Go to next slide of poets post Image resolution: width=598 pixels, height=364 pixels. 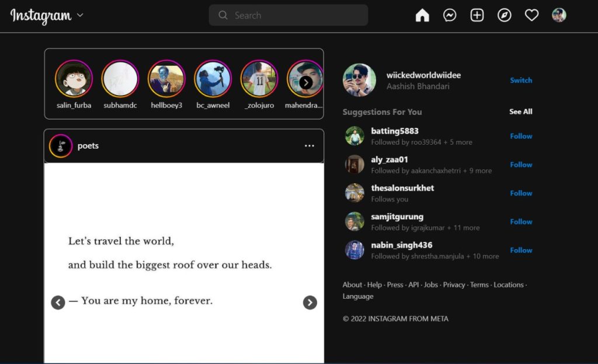coord(310,303)
